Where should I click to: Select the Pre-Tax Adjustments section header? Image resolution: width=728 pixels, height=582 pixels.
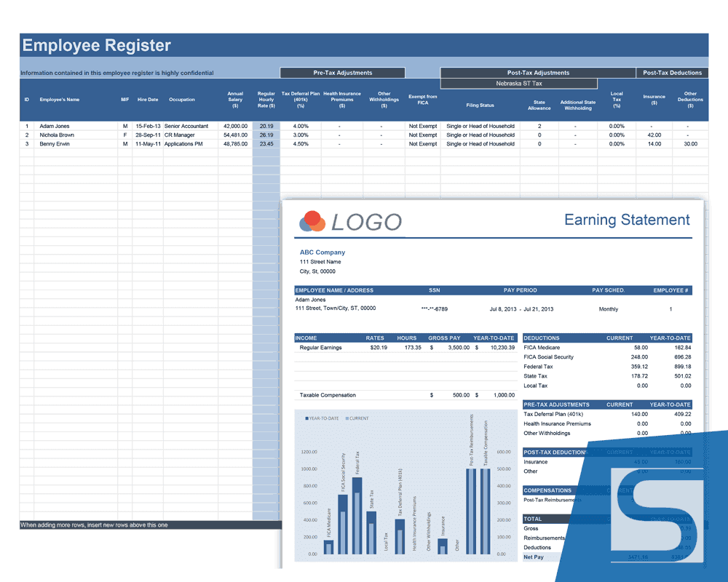pos(342,72)
